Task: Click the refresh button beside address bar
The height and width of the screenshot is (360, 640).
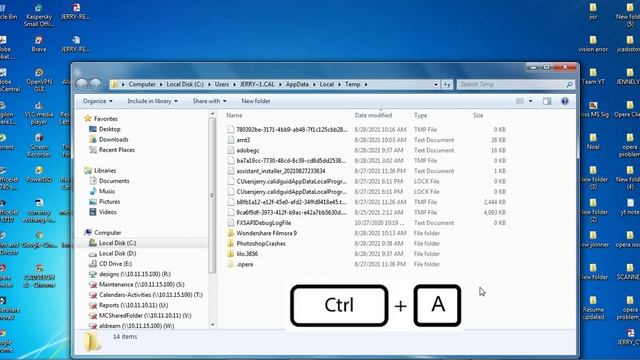Action: [x=447, y=84]
